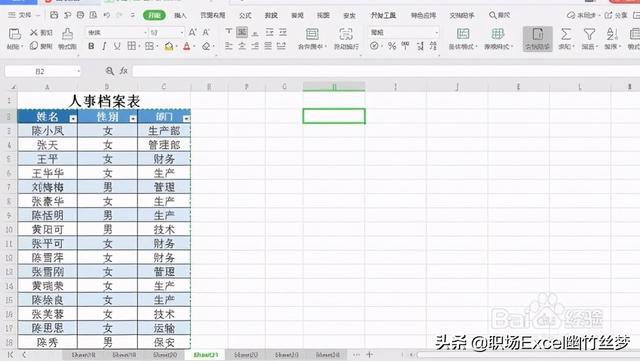Apply percent style format
The height and width of the screenshot is (361, 640).
click(x=392, y=46)
